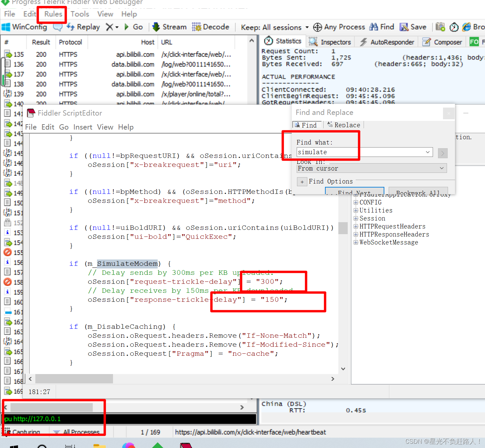Click the ScriptEditor vertical scrollbar thumb
This screenshot has width=485, height=448.
click(343, 228)
